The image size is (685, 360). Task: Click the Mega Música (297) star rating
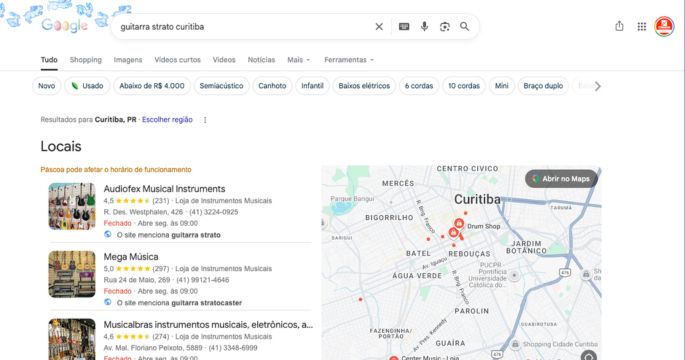(x=133, y=269)
